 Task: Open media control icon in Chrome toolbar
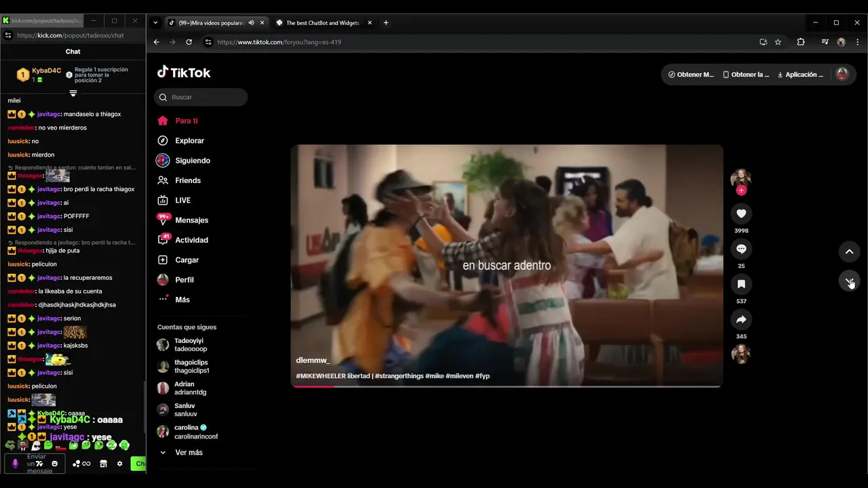(x=825, y=42)
